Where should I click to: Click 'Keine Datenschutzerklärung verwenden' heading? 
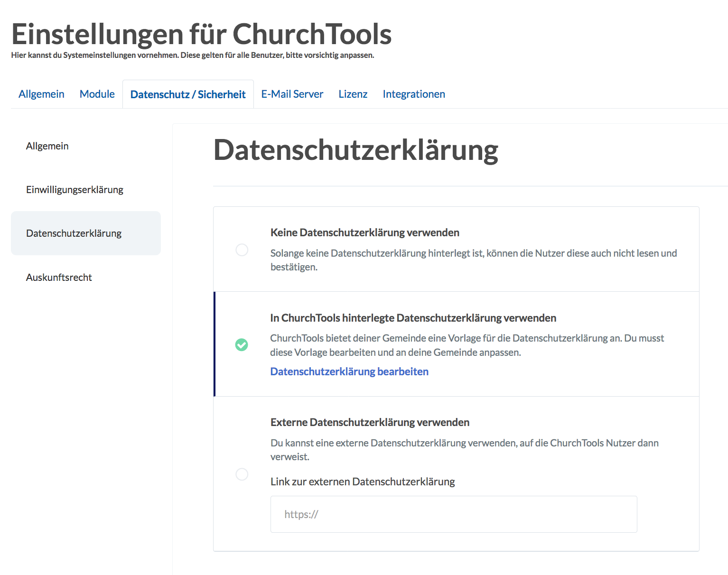point(365,232)
